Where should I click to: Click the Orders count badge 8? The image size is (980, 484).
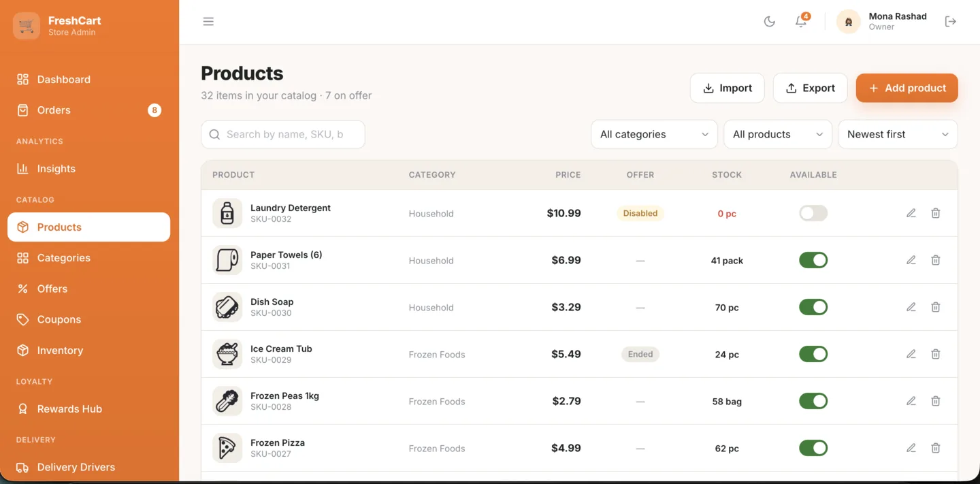point(154,110)
